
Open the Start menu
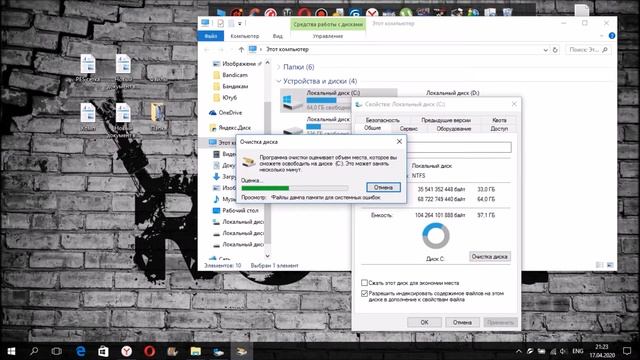click(11, 351)
